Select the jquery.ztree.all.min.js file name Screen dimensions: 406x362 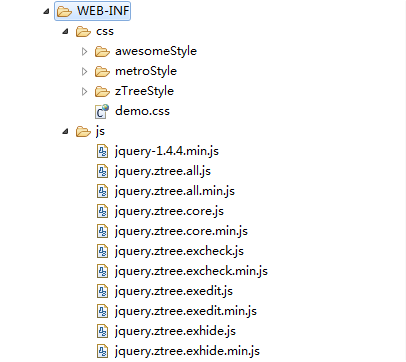click(175, 191)
